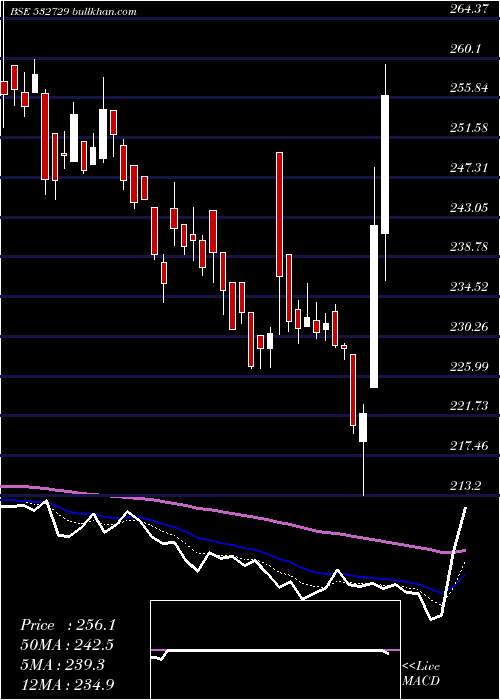The image size is (500, 700).
Task: Click the tall red candle in mid-chart
Action: [279, 215]
